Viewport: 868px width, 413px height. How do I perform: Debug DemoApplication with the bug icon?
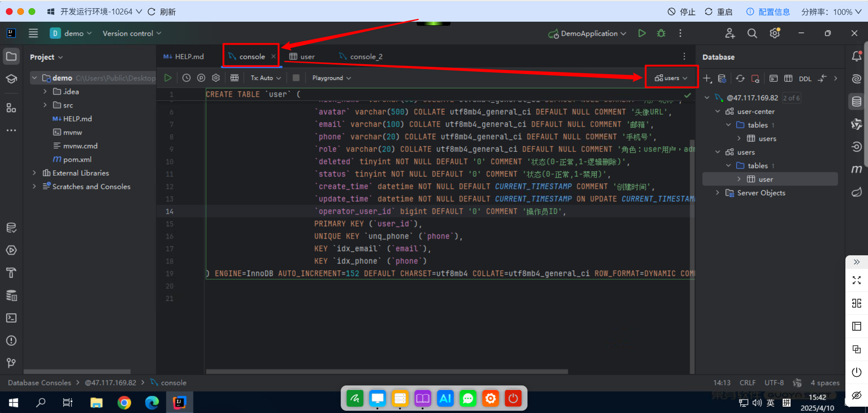pyautogui.click(x=661, y=33)
